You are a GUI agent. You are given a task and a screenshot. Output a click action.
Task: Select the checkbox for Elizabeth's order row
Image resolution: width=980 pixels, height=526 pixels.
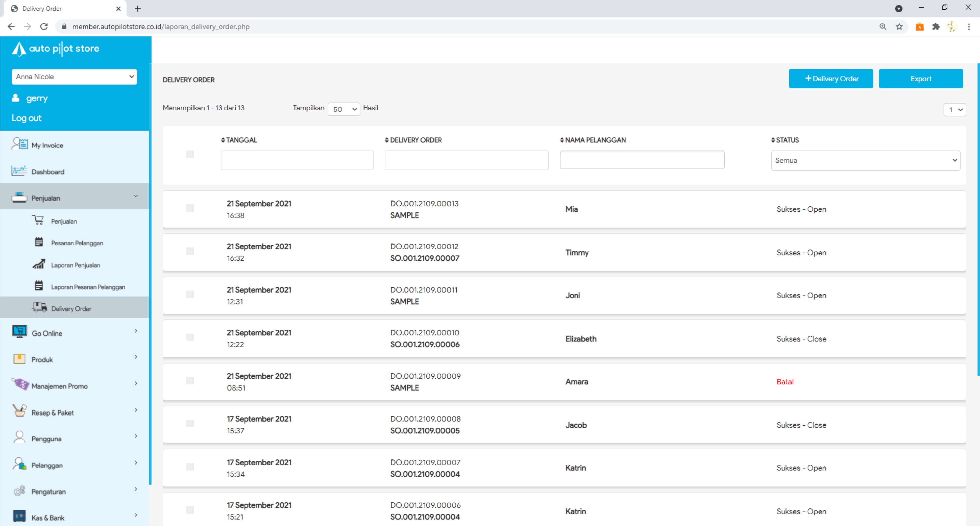point(190,337)
